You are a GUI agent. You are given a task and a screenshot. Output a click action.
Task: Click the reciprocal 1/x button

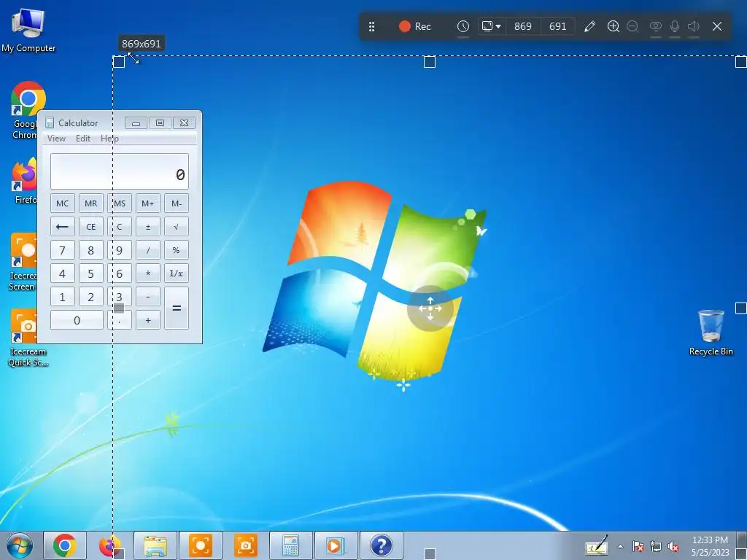point(177,273)
